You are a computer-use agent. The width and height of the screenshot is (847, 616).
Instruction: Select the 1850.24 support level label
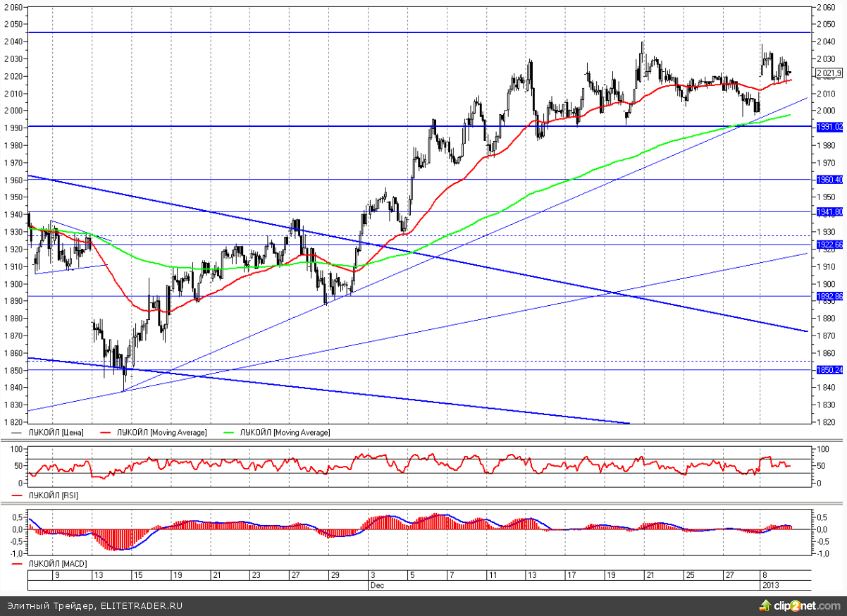click(x=829, y=369)
